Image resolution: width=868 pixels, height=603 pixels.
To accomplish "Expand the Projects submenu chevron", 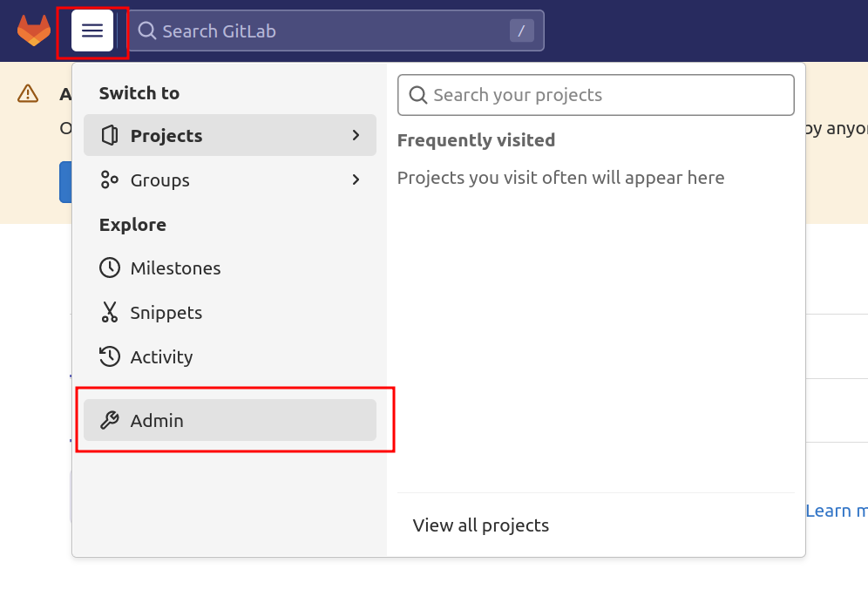I will tap(356, 136).
